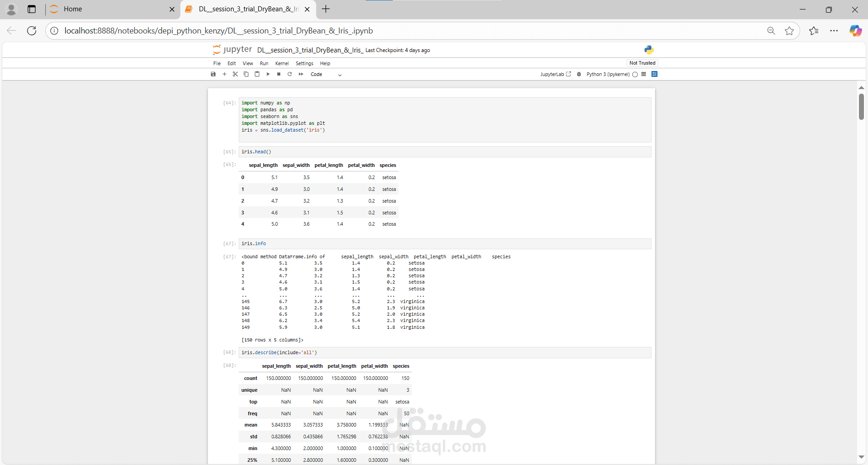
Task: Click the '[150 rows x 5 columns]>' output text
Action: point(273,340)
